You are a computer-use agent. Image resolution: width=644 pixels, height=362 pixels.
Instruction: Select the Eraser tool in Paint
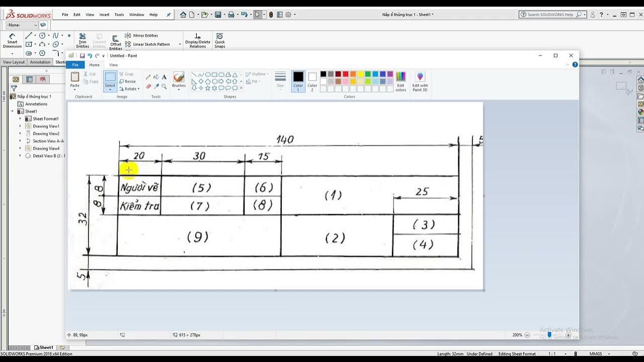coord(148,86)
